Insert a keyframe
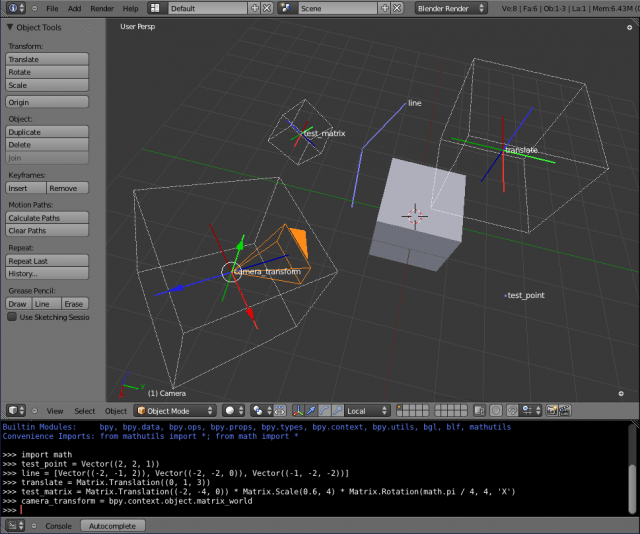 pos(26,188)
